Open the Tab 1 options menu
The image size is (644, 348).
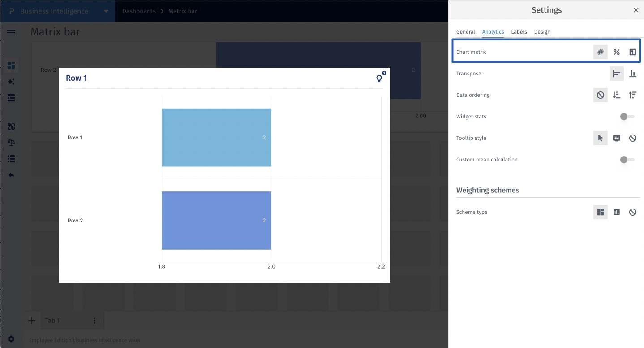pos(94,320)
